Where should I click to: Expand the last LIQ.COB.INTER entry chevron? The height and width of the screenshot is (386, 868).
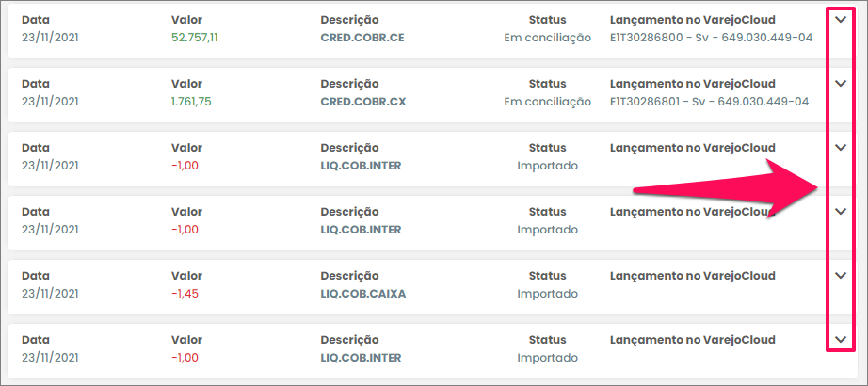pyautogui.click(x=841, y=339)
